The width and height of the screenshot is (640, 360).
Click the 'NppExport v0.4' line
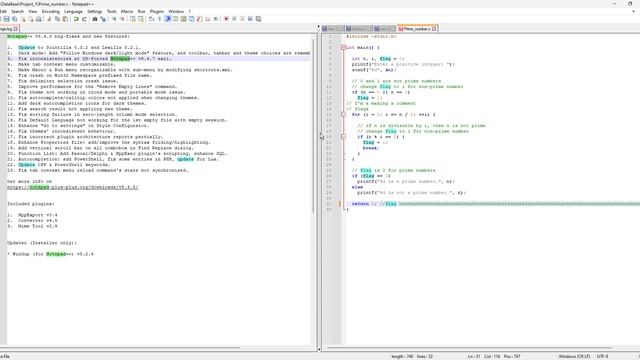(38, 215)
